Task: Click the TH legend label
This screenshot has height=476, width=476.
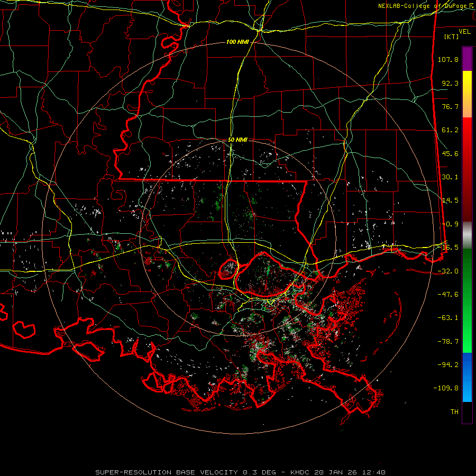Action: (x=454, y=412)
